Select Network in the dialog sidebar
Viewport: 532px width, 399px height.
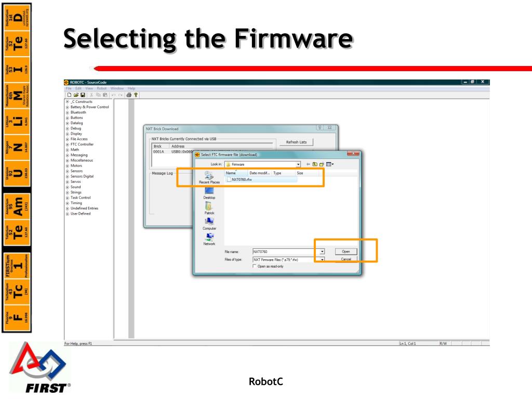[x=209, y=239]
